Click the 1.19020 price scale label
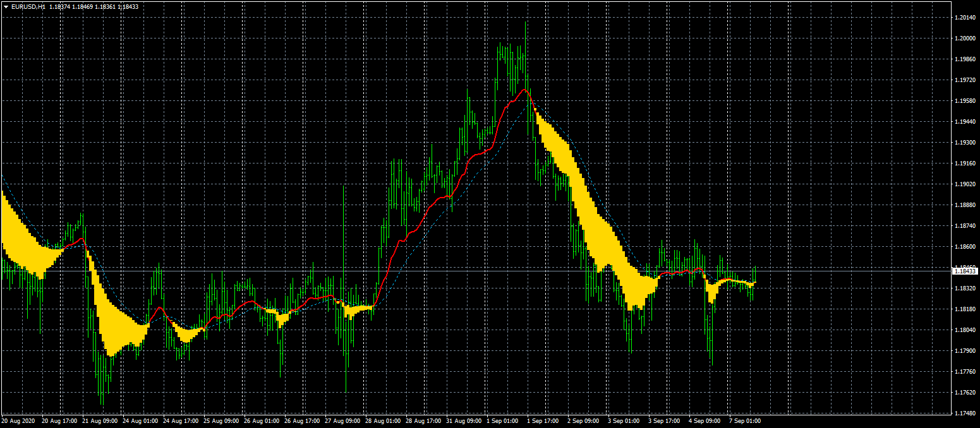 coord(964,184)
